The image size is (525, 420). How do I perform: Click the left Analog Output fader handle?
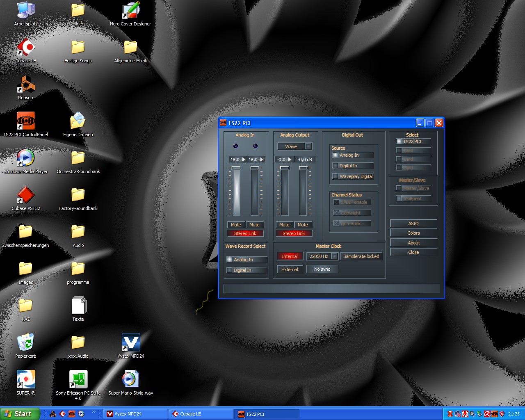[x=285, y=168]
